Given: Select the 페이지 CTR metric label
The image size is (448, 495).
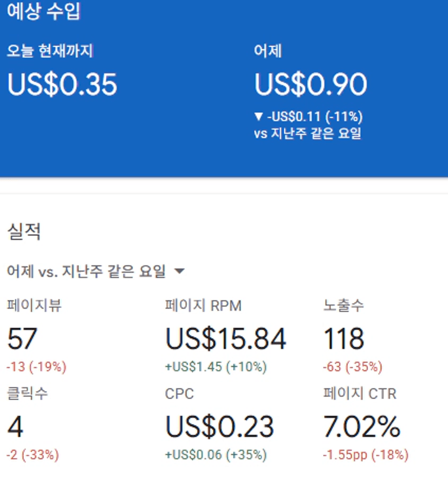Looking at the screenshot, I should [360, 394].
